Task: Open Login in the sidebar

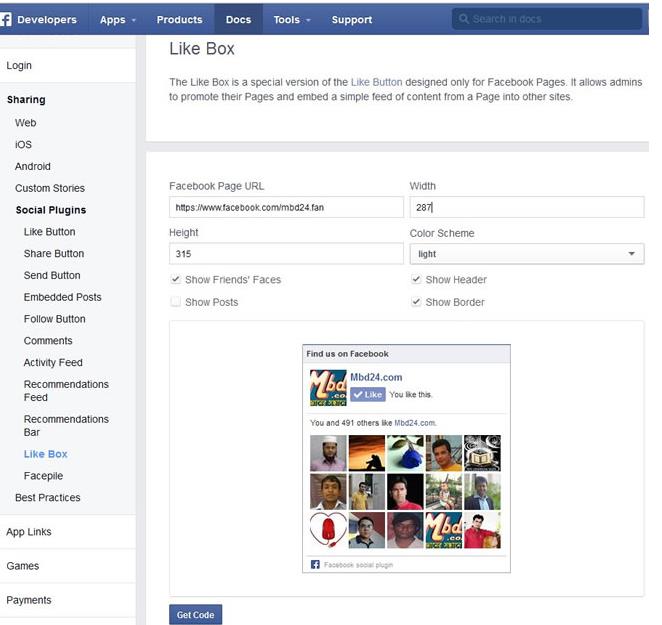Action: [19, 65]
